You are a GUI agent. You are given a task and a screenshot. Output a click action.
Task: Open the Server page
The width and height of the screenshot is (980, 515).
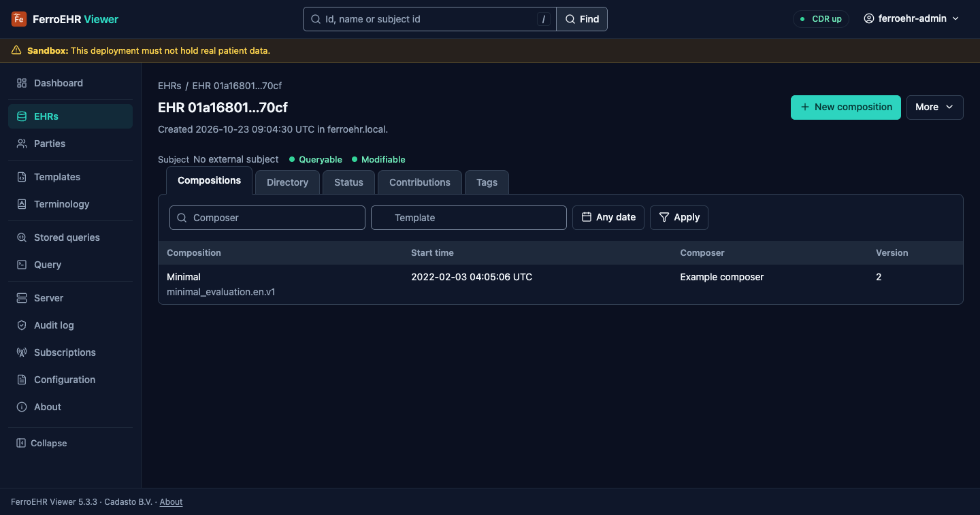pyautogui.click(x=70, y=298)
